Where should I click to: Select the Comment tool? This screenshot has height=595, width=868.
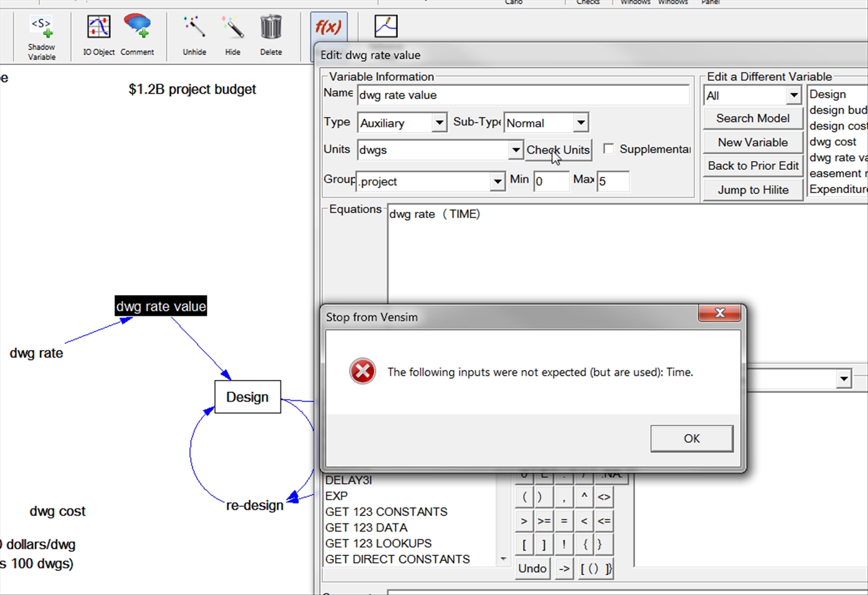137,36
